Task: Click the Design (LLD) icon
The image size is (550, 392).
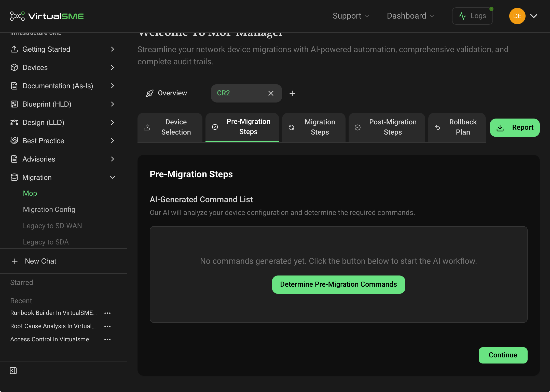Action: tap(14, 122)
